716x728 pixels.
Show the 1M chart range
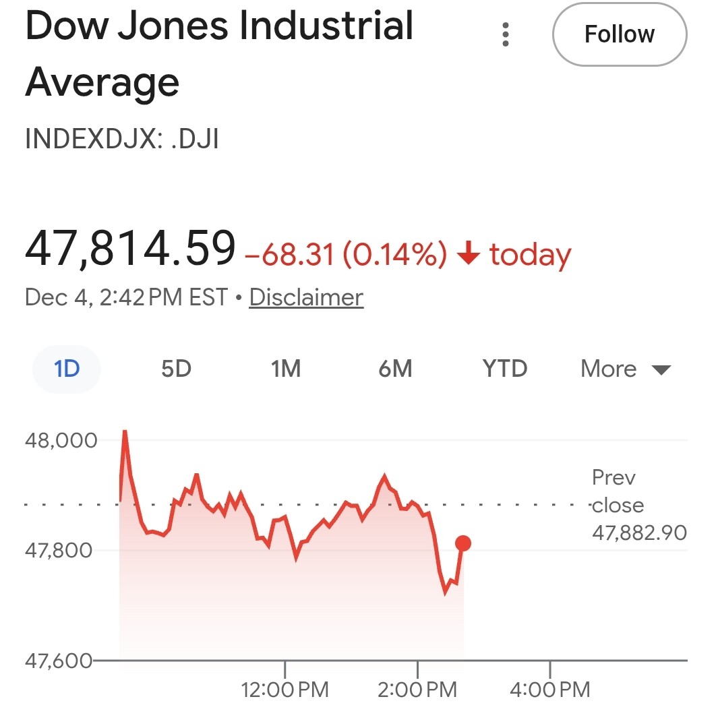click(x=286, y=369)
